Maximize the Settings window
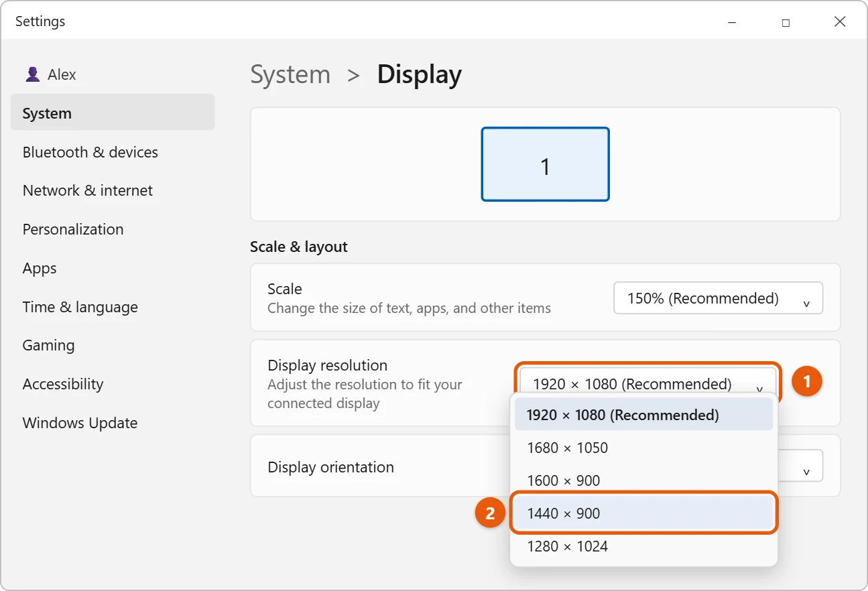Viewport: 868px width, 591px height. (x=786, y=22)
